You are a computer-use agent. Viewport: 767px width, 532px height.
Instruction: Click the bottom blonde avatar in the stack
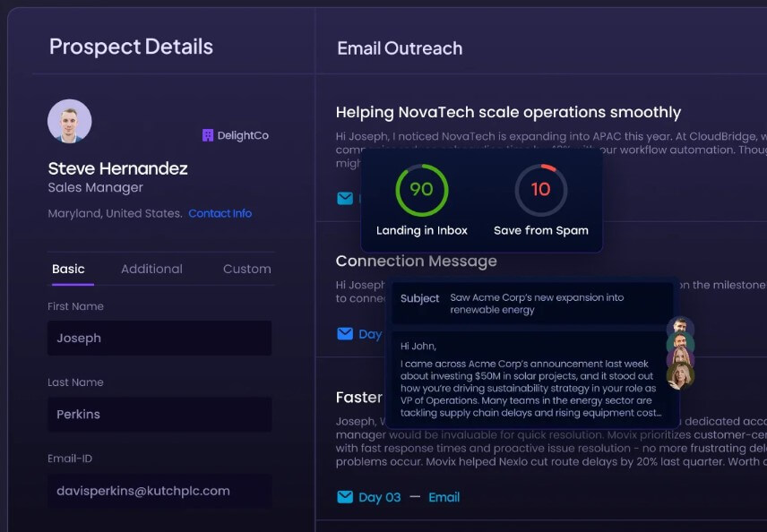click(x=680, y=375)
